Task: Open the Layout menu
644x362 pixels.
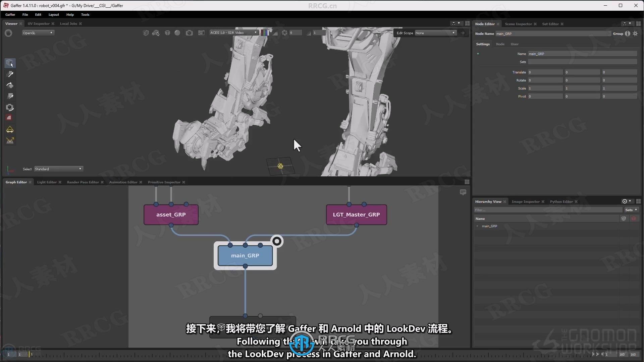Action: 54,15
